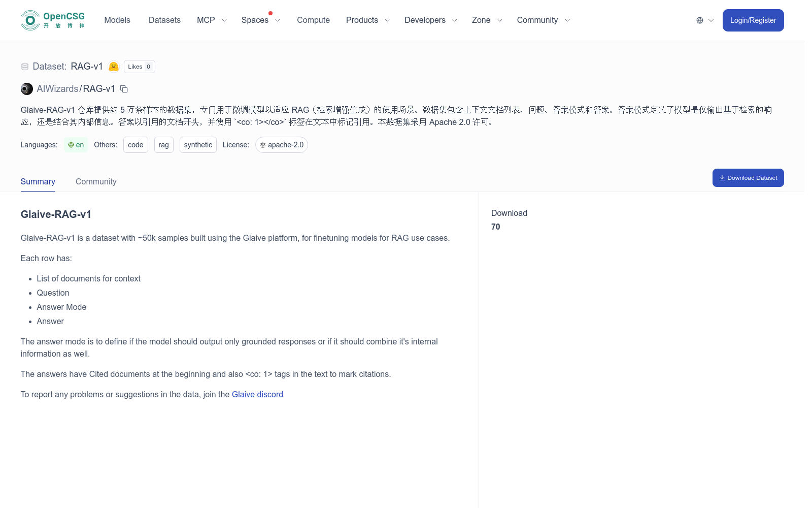Viewport: 812px width, 508px height.
Task: Click the Download Dataset button
Action: click(x=748, y=178)
